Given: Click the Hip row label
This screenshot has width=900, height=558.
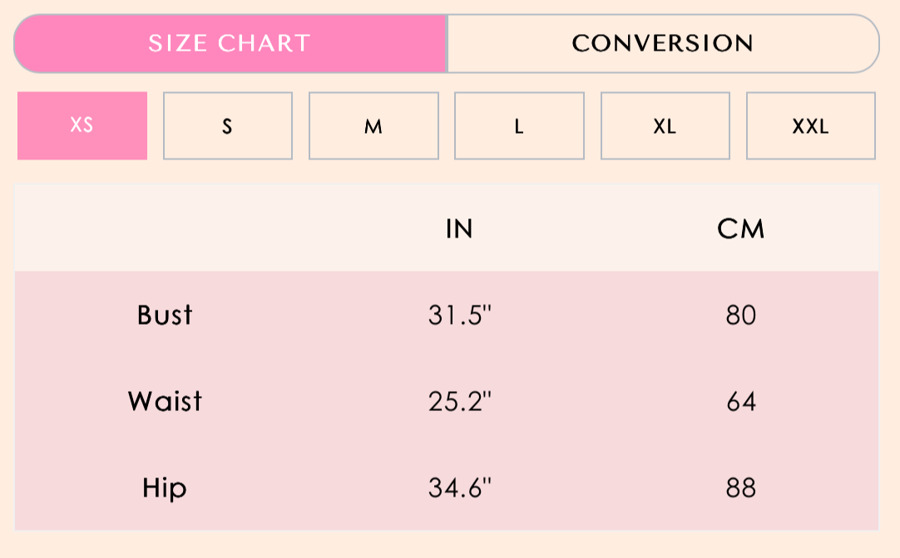Looking at the screenshot, I should coord(165,489).
